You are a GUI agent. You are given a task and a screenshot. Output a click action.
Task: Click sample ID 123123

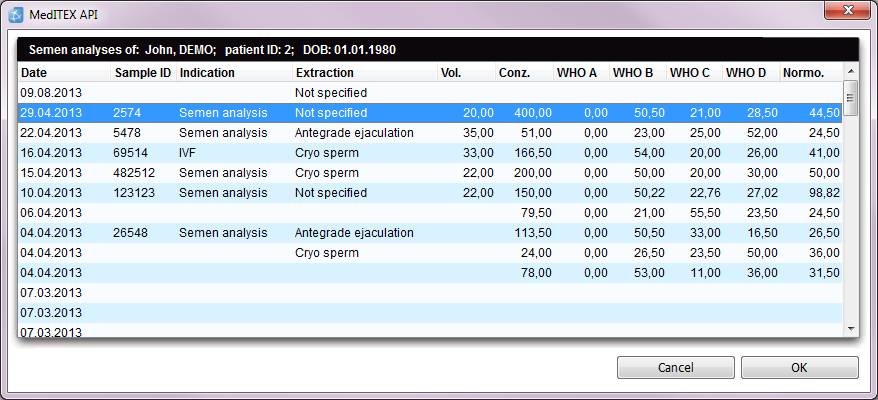(134, 193)
